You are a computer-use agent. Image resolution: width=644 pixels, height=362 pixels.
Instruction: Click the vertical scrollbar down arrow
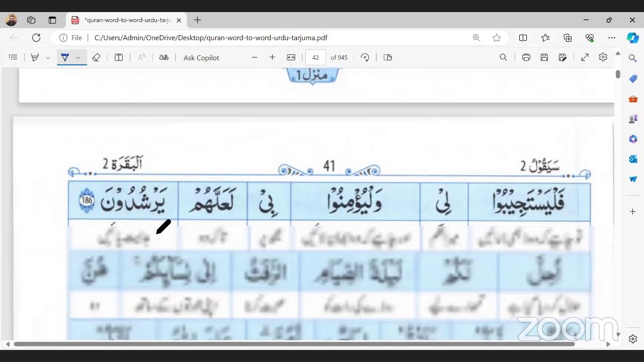click(x=618, y=334)
